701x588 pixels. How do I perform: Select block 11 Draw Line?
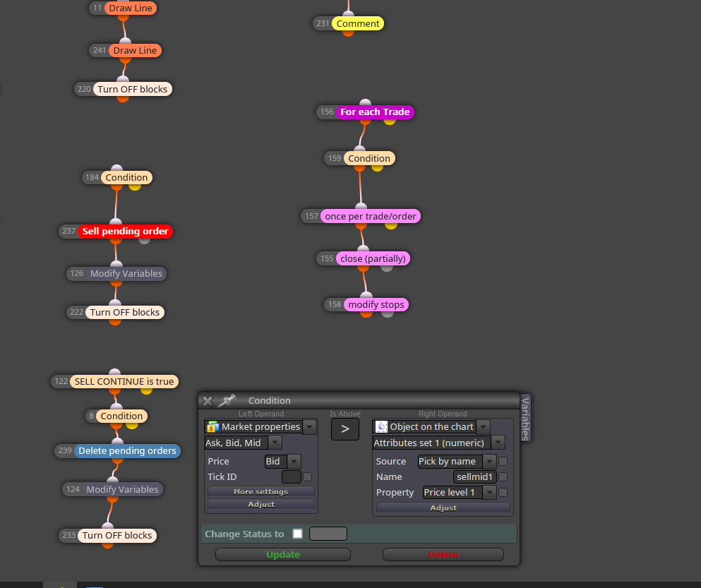(131, 8)
